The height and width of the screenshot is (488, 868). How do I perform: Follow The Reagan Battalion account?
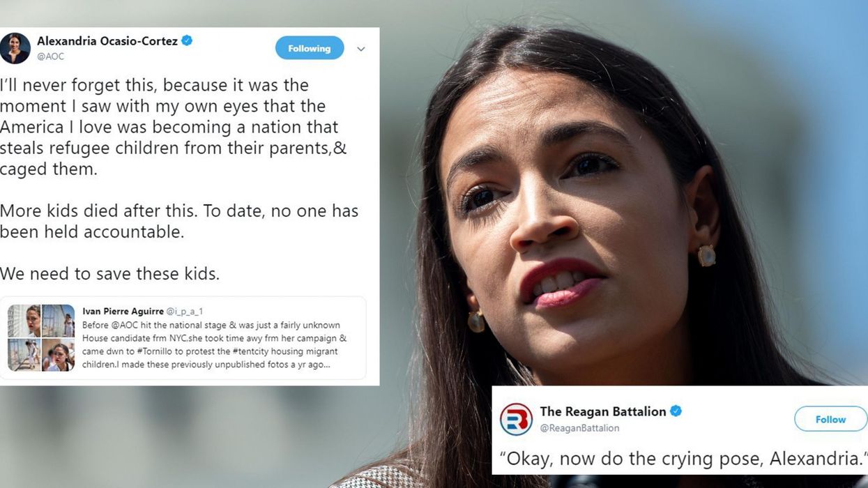click(830, 419)
